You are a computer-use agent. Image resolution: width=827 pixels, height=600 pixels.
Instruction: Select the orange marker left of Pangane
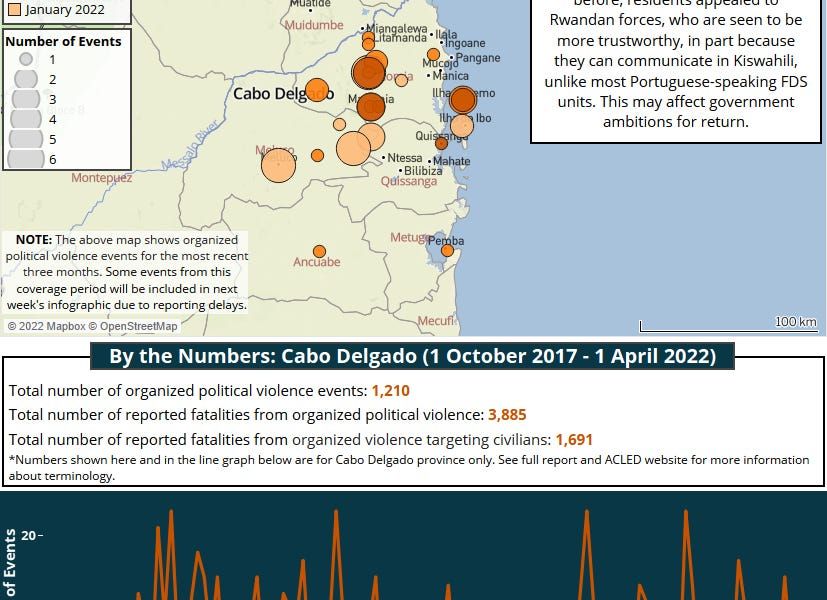pos(433,54)
